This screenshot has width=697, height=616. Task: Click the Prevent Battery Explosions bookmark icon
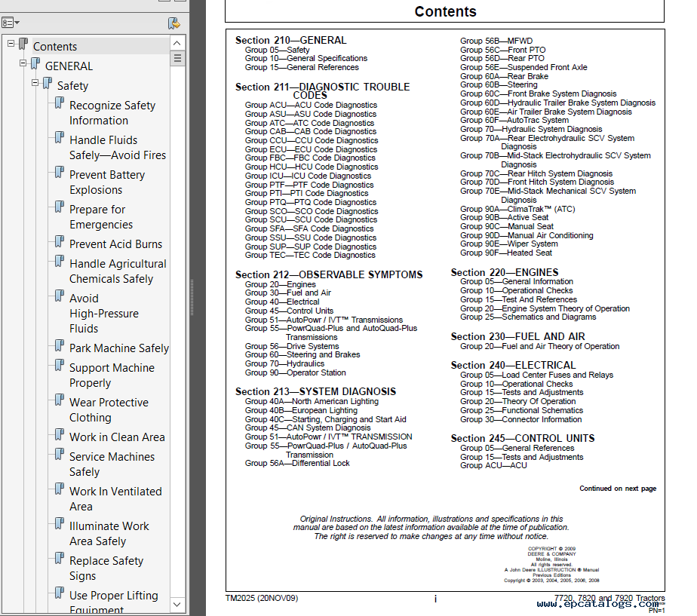(x=59, y=173)
